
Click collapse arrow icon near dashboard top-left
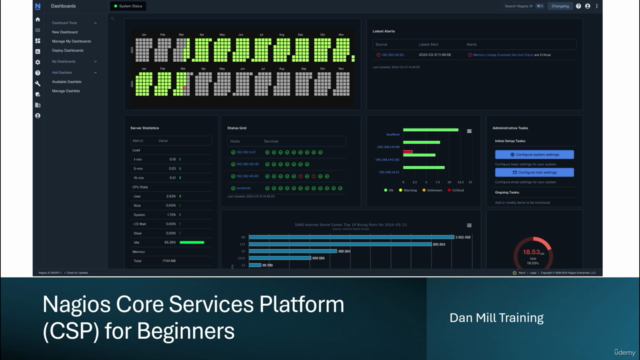click(x=113, y=18)
